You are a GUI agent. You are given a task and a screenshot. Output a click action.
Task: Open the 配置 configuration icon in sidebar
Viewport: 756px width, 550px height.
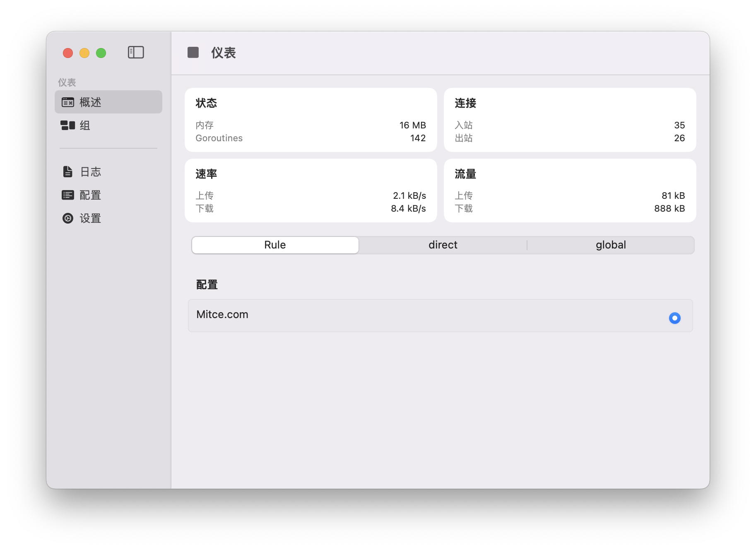point(68,195)
